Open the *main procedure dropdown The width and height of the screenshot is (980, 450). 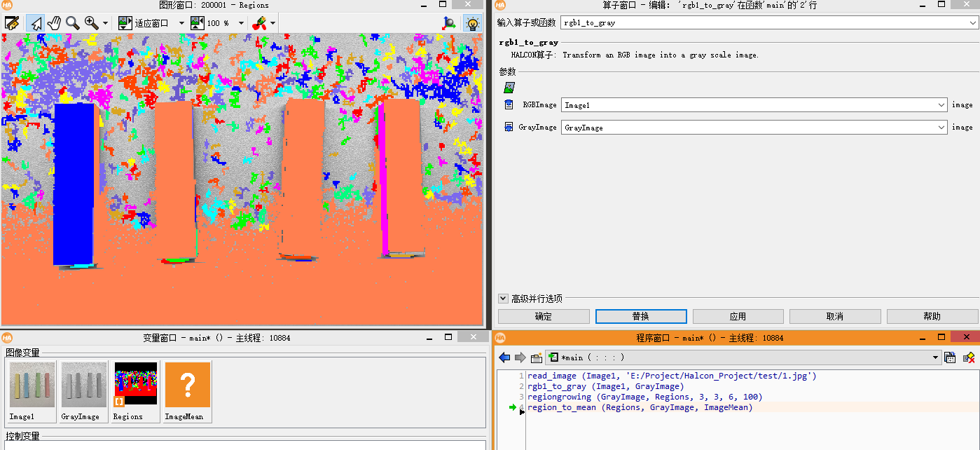(x=936, y=357)
